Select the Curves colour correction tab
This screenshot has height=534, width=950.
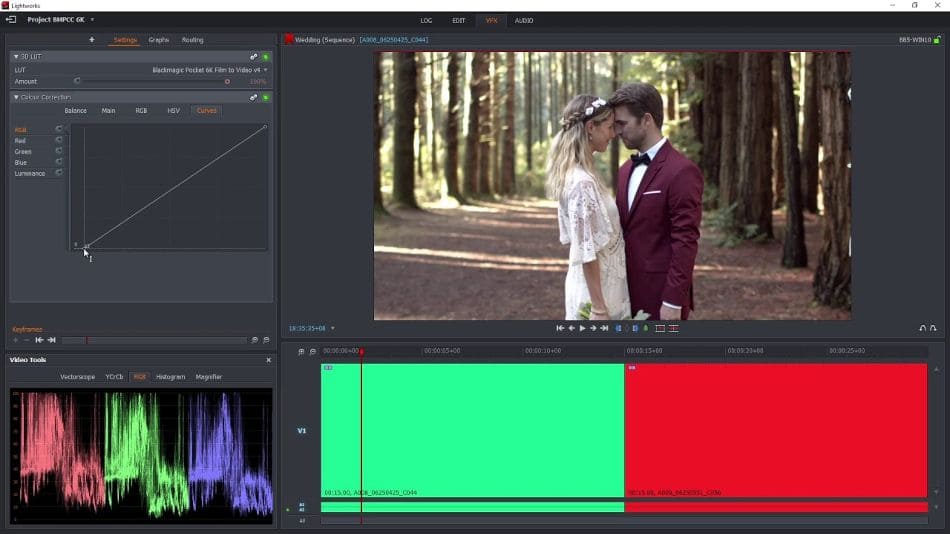coord(207,110)
